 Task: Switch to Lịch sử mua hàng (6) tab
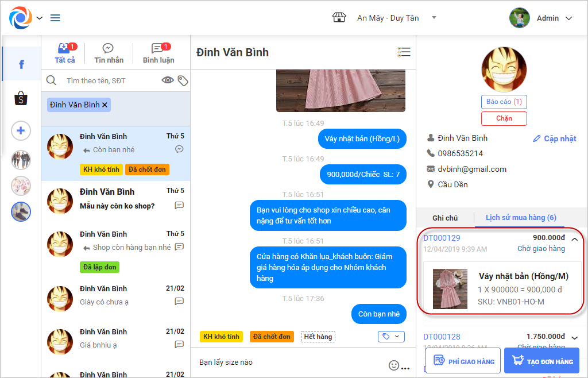coord(521,218)
